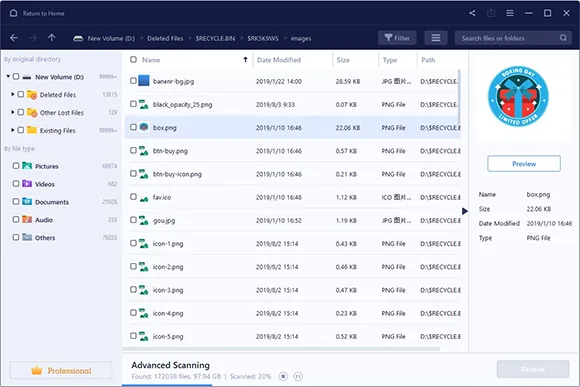
Task: Tick the Pictures file type checkbox
Action: tap(16, 166)
